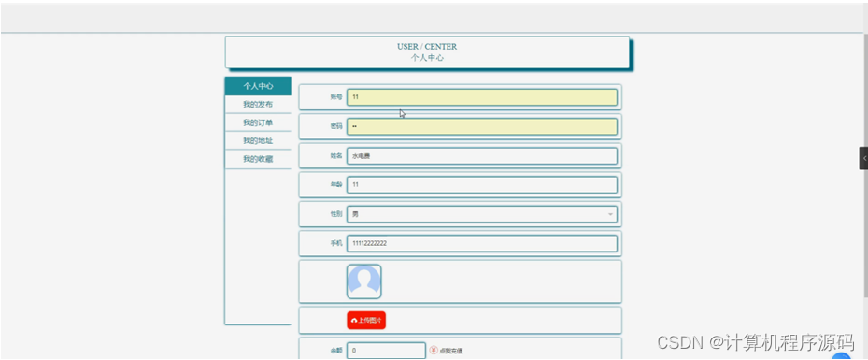
Task: Open the 点我充值 recharge link
Action: (451, 351)
